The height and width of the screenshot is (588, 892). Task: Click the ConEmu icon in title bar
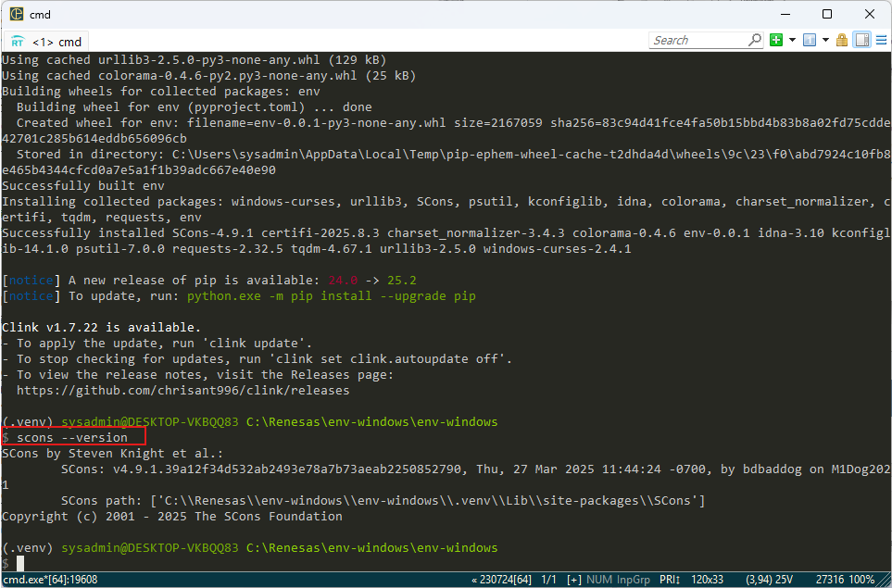[17, 14]
